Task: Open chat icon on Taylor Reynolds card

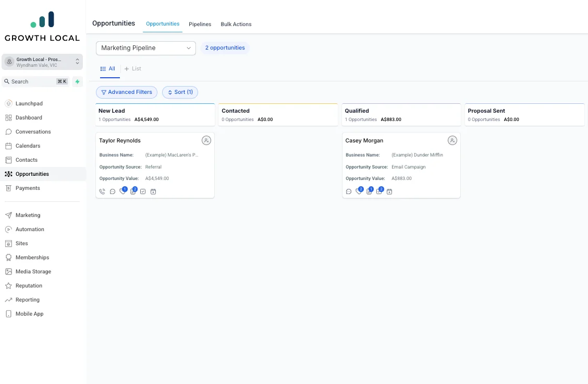Action: (112, 191)
